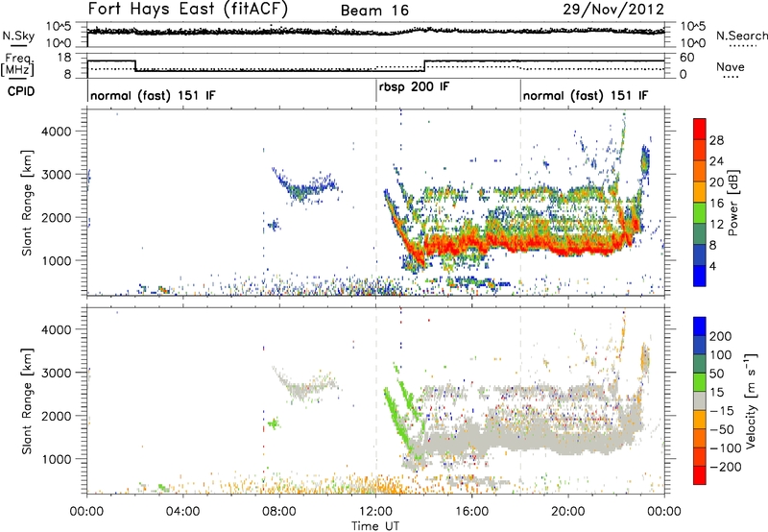768x532 pixels.
Task: Click the left '10^5' noise axis tick
Action: click(59, 27)
